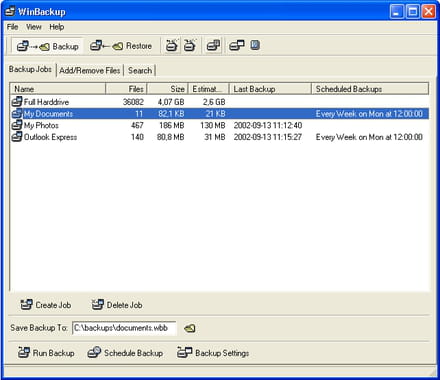Click last backup date 2002-09-13 11:12:40
Image resolution: width=440 pixels, height=380 pixels.
pos(268,125)
